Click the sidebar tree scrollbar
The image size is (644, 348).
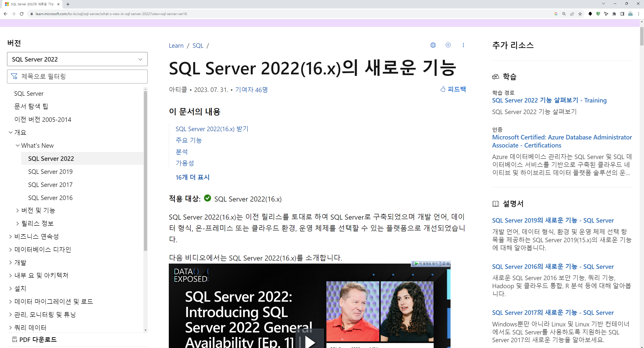tap(145, 171)
